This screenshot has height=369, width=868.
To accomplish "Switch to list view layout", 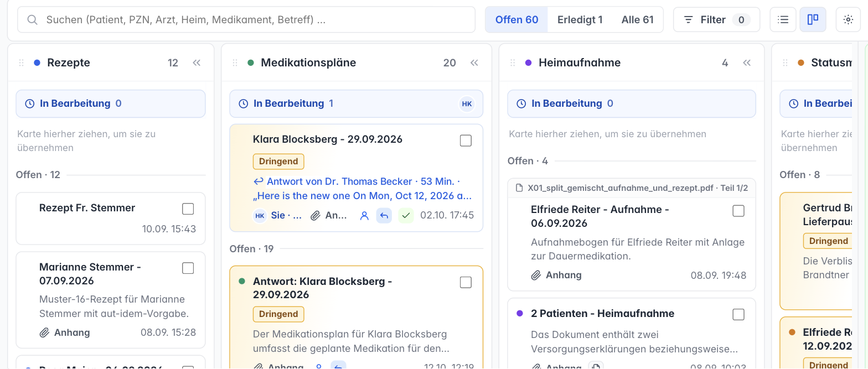I will (x=783, y=20).
